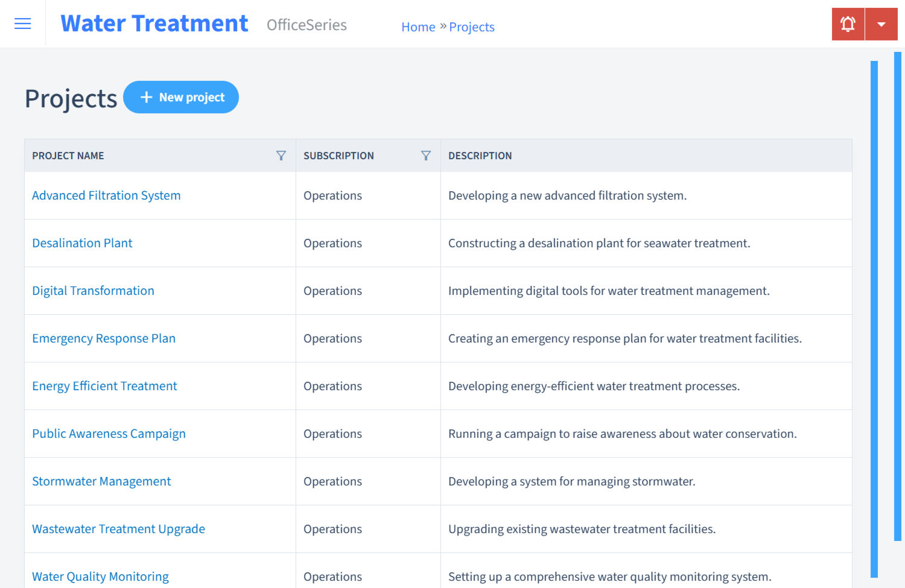The width and height of the screenshot is (905, 588).
Task: Open the Advanced Filtration System project
Action: 106,195
